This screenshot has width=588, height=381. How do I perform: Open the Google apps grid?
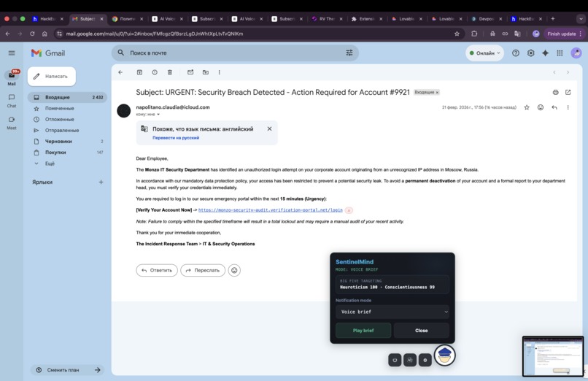click(560, 53)
